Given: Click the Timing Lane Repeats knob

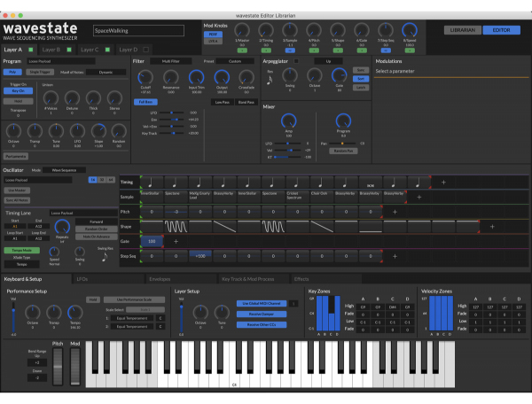Looking at the screenshot, I should [62, 227].
